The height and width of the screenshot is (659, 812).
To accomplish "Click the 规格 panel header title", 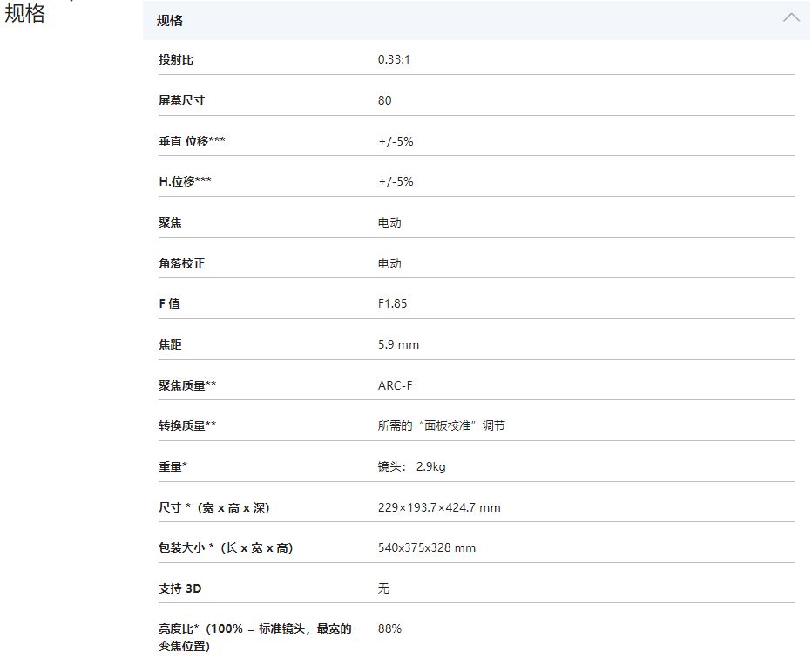I will click(170, 20).
